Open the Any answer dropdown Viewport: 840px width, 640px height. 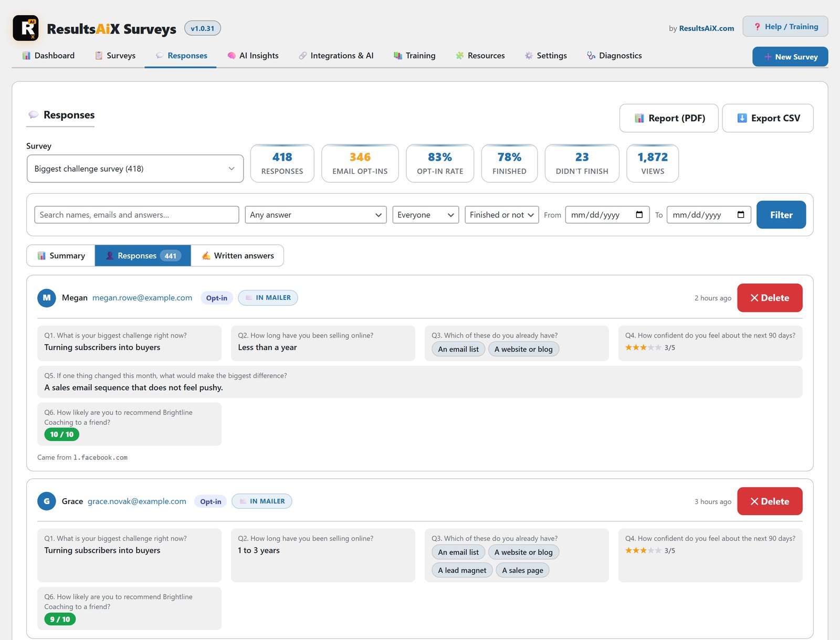pos(316,215)
